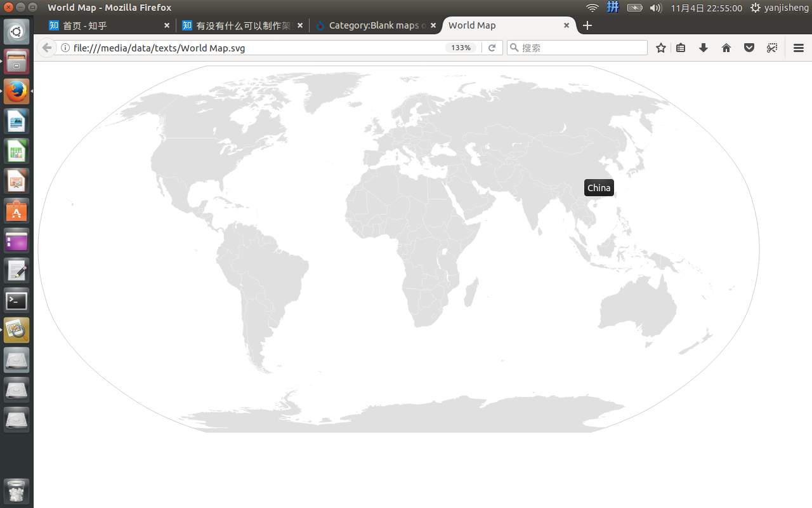This screenshot has height=508, width=812.
Task: Launch LibreOffice Calc from the dock
Action: [x=16, y=151]
